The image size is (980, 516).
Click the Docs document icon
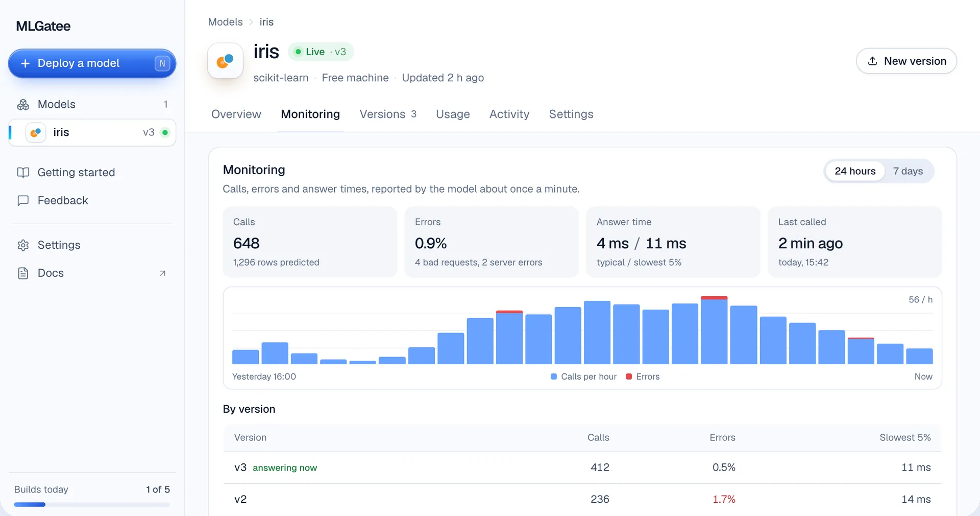pos(23,273)
